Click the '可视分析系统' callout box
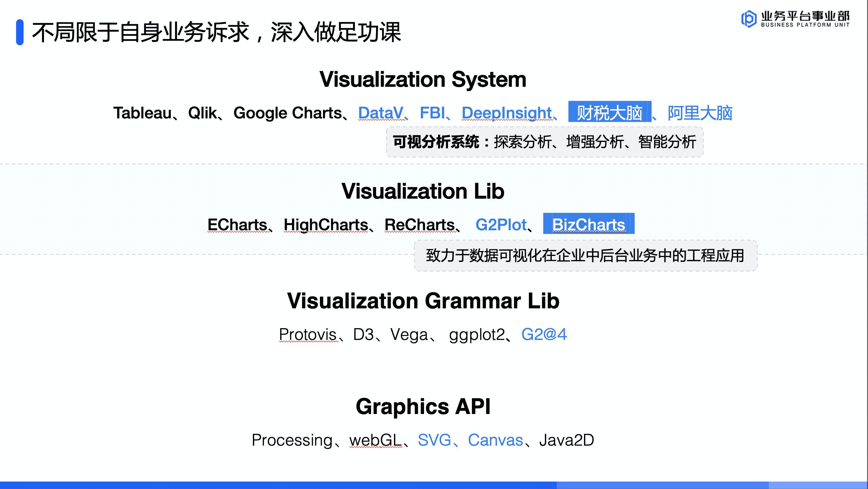 (x=545, y=142)
